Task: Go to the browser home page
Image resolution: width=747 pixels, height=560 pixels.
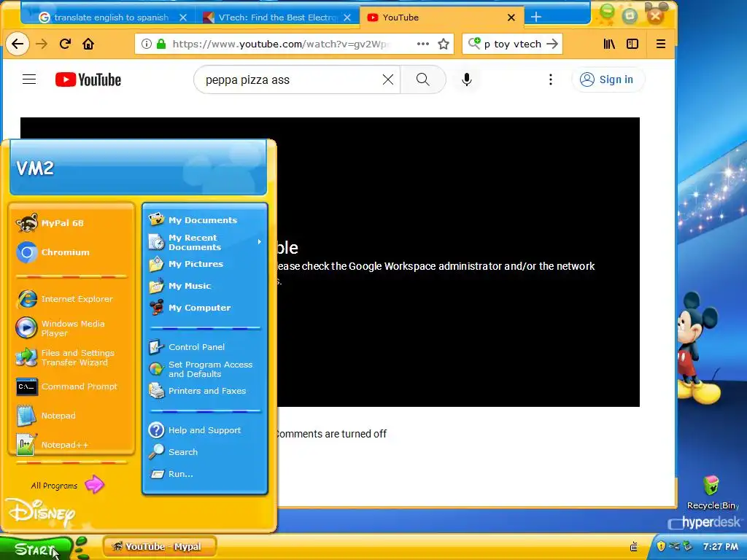Action: click(88, 44)
